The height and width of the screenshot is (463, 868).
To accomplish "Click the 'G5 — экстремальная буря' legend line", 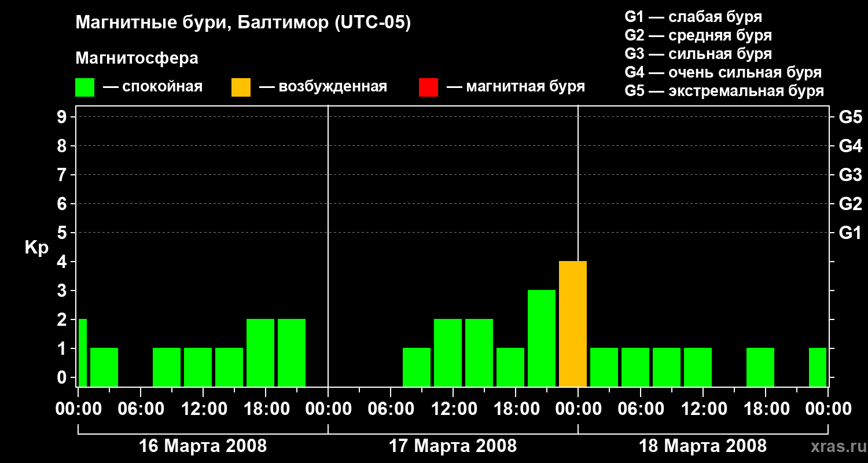I will coord(724,91).
